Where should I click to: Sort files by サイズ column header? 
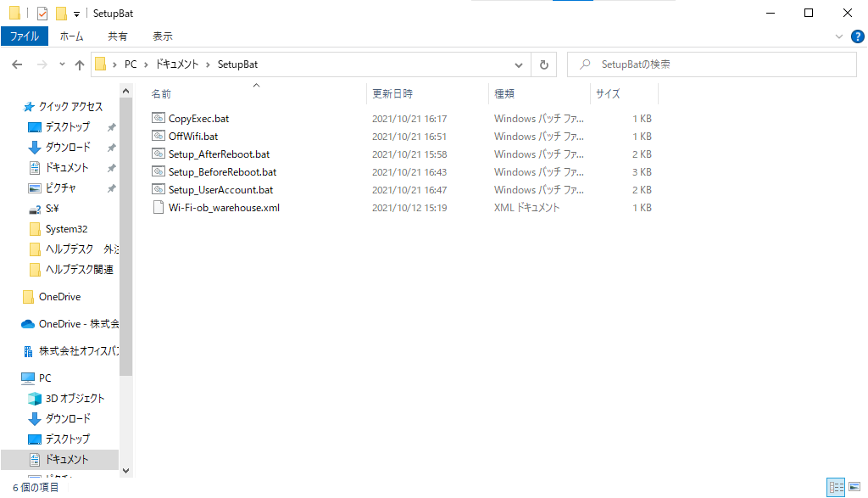click(x=608, y=94)
